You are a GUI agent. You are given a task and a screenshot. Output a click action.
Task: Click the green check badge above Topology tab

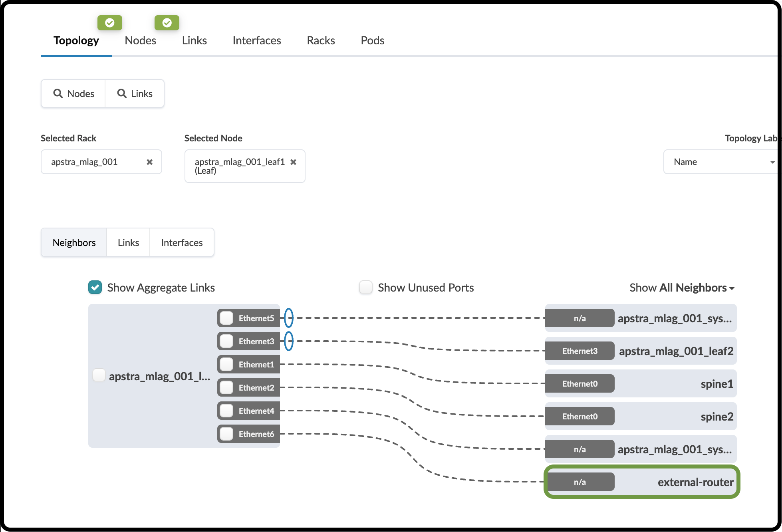pos(110,23)
